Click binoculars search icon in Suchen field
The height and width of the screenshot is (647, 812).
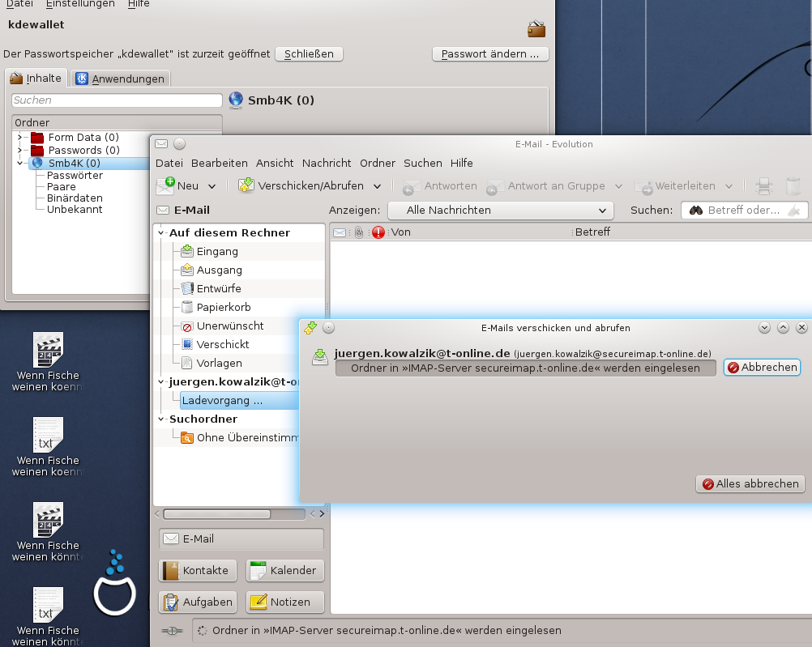point(696,211)
